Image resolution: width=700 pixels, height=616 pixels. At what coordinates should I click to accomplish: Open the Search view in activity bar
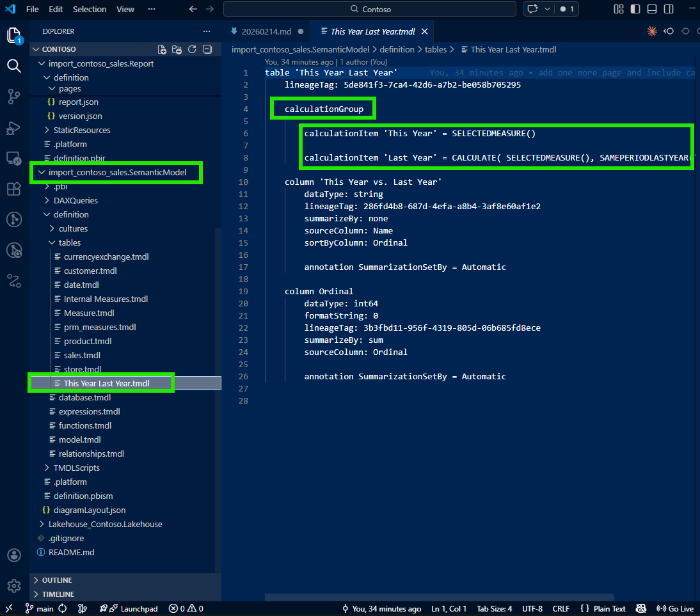click(x=14, y=66)
